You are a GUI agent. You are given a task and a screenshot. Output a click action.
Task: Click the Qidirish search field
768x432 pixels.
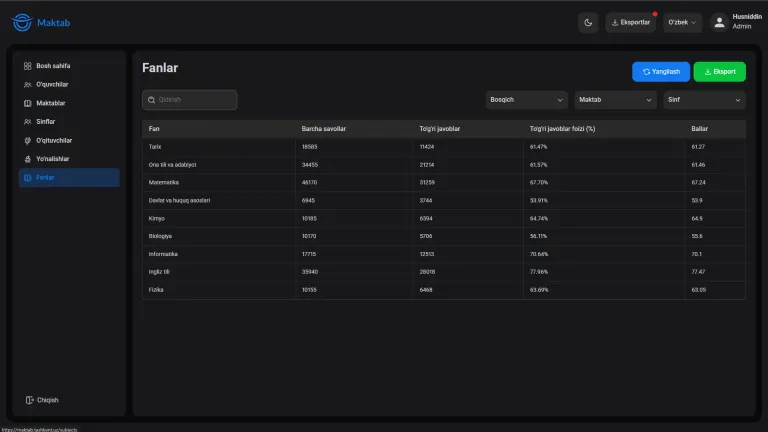tap(190, 100)
